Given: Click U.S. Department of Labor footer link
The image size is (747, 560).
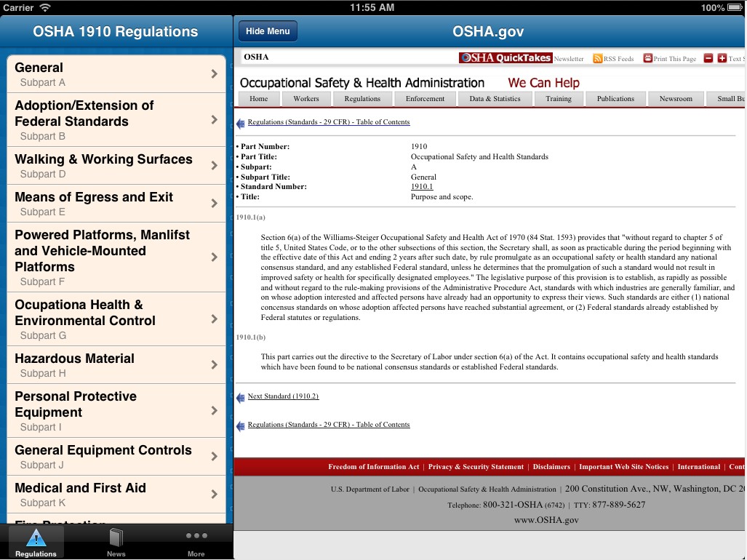Looking at the screenshot, I should (x=370, y=489).
